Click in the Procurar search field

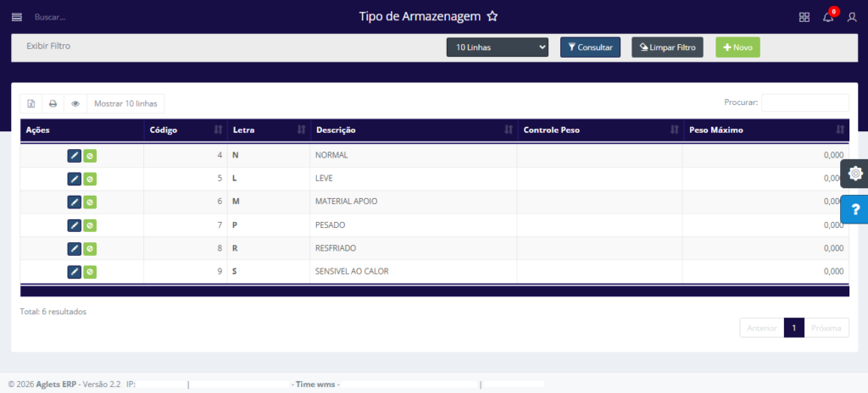[804, 102]
